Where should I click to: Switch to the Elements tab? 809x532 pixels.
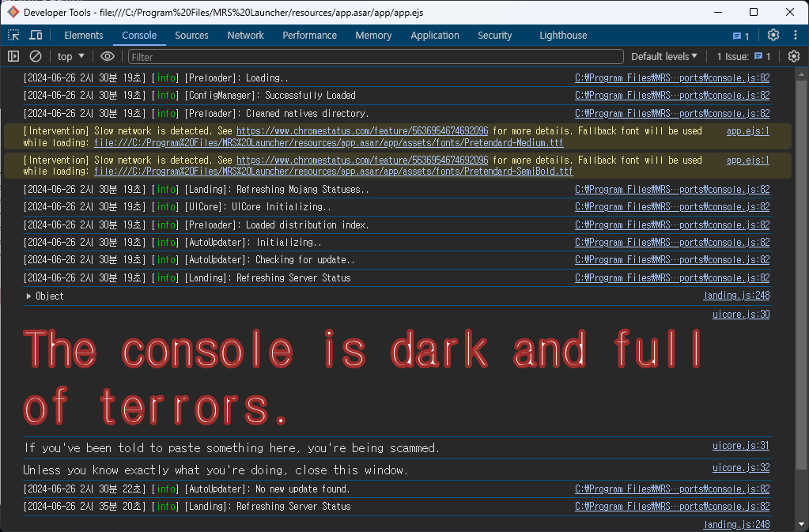(x=84, y=35)
